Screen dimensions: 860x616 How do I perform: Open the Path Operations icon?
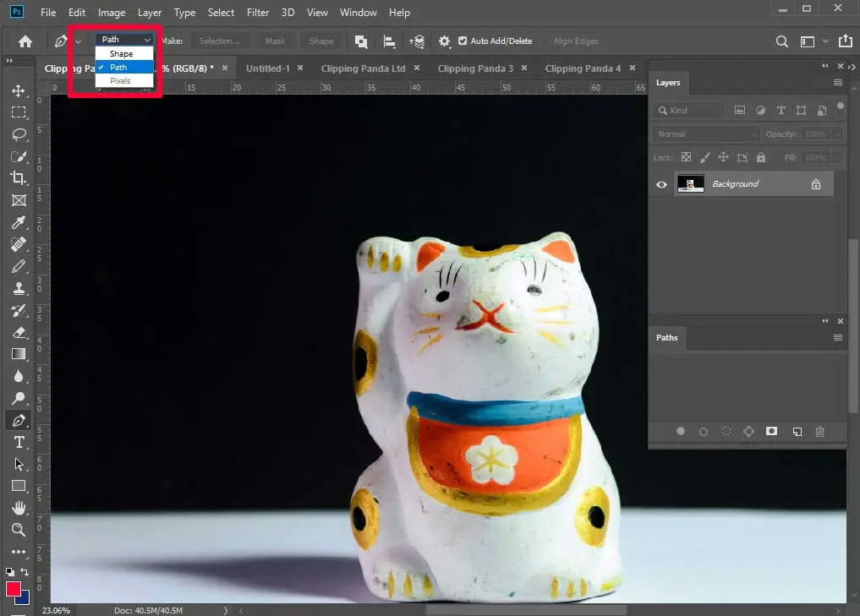click(x=361, y=41)
